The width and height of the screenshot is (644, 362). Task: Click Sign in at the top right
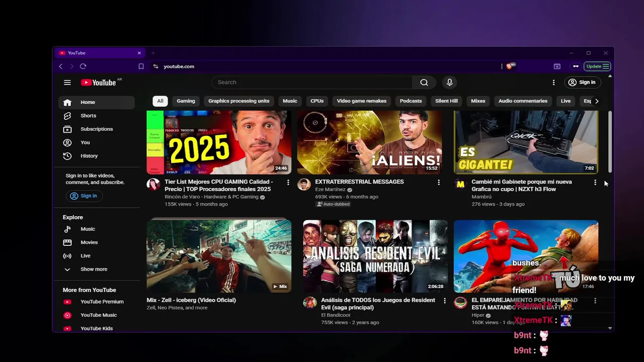click(582, 82)
